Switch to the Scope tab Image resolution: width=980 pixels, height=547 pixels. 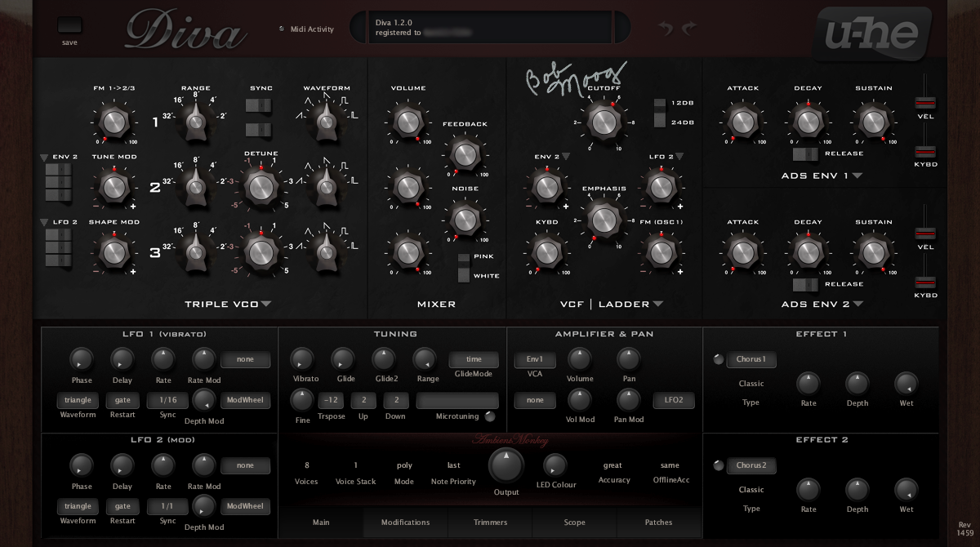574,523
